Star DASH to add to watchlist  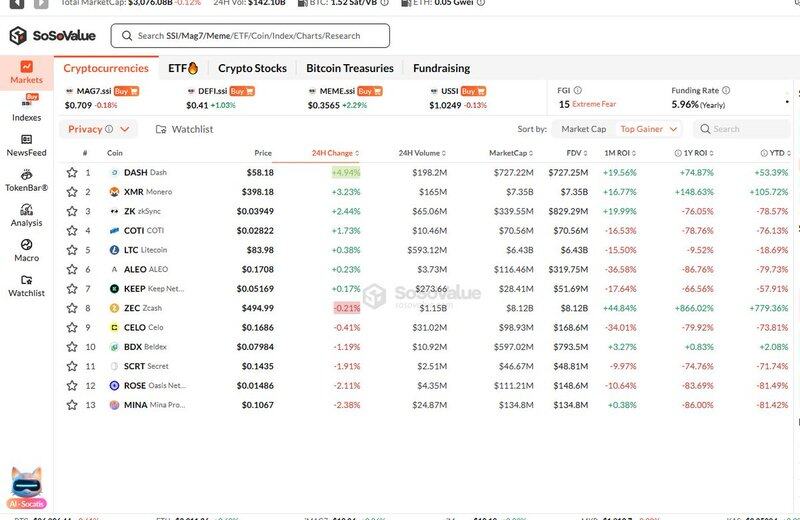[x=72, y=173]
